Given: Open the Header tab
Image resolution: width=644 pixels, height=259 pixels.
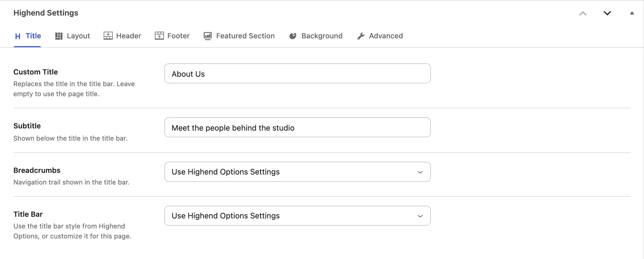Looking at the screenshot, I should [x=122, y=36].
